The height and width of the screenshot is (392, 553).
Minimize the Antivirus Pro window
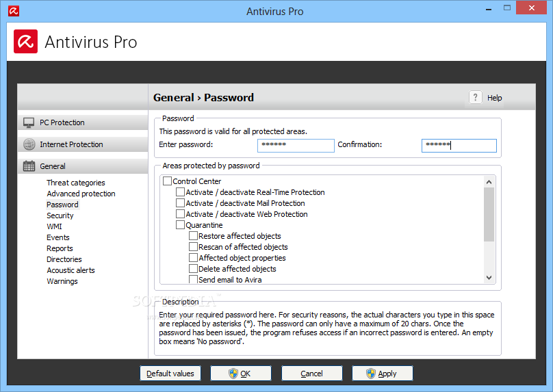click(489, 9)
